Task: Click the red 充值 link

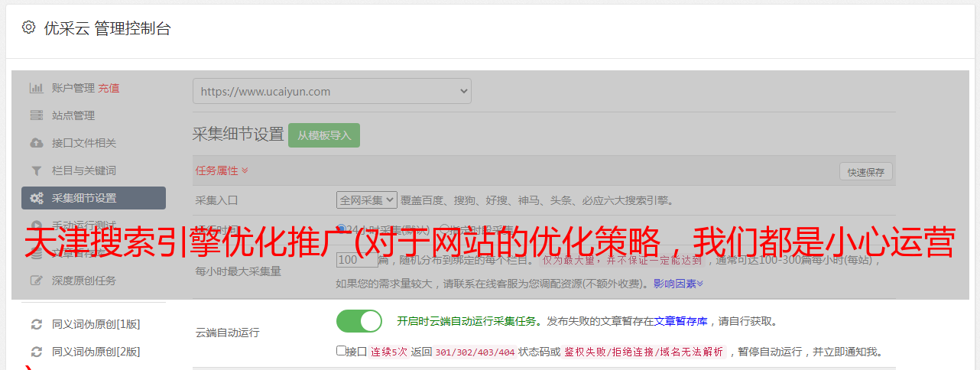Action: 109,88
